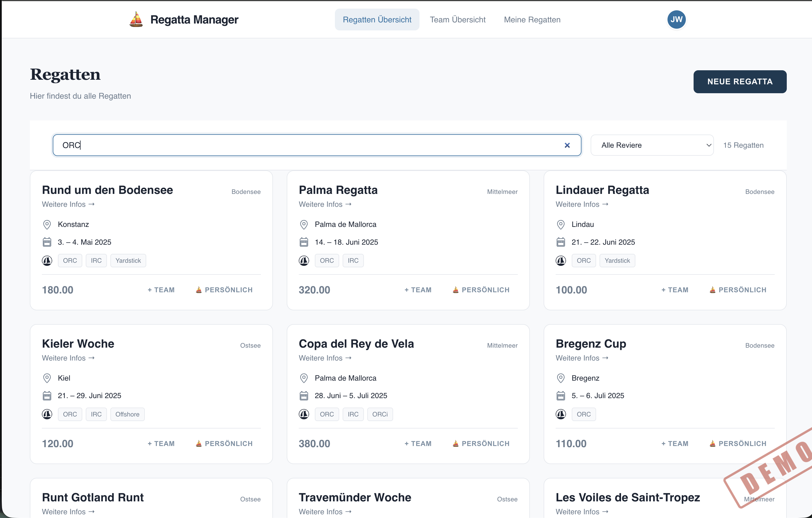Screen dimensions: 812x518
Task: Click the location pin icon beside Bregenz
Action: pos(561,378)
